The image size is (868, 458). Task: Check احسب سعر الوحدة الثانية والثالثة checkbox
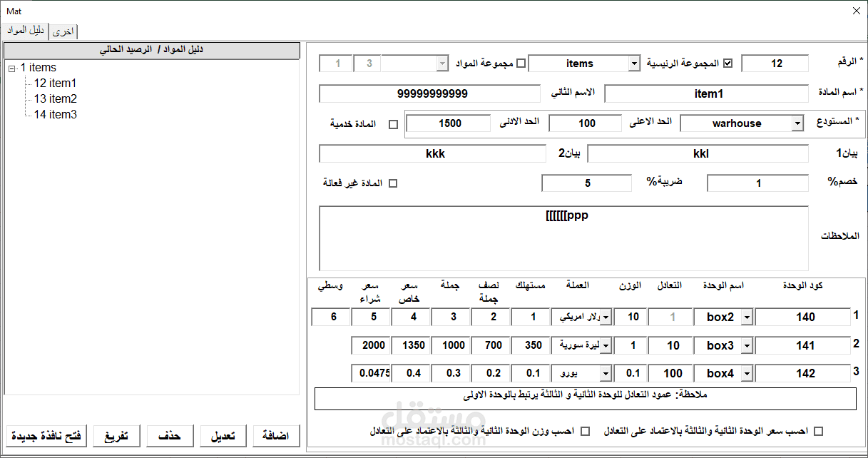pos(818,431)
